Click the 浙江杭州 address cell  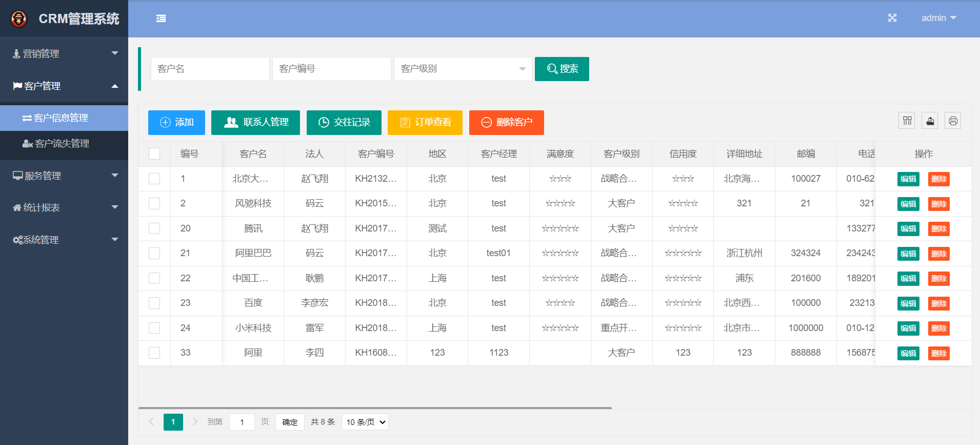coord(745,253)
